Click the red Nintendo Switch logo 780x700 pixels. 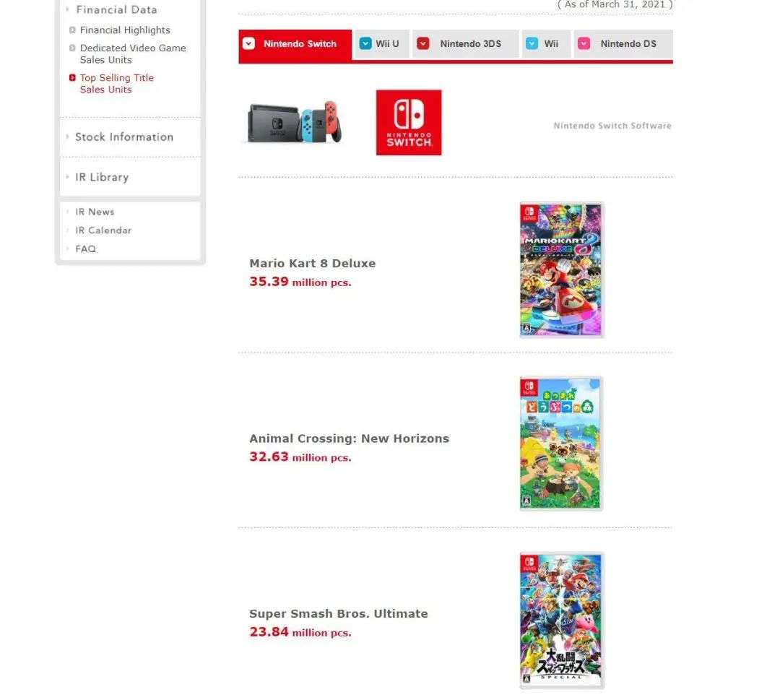tap(408, 122)
